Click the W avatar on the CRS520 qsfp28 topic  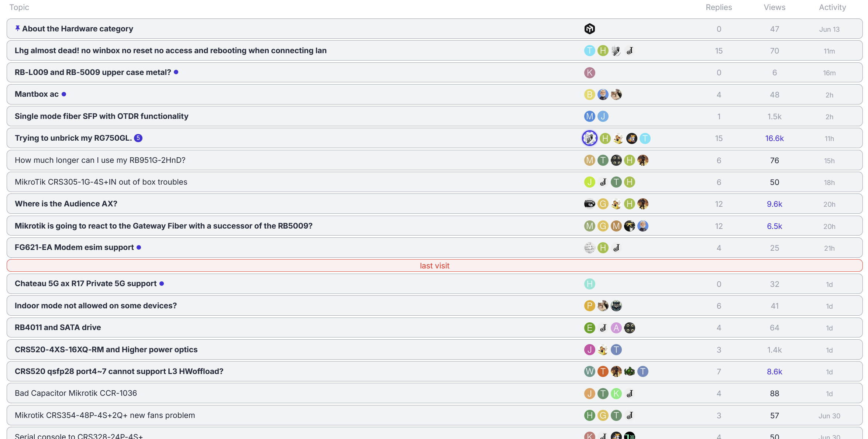589,371
